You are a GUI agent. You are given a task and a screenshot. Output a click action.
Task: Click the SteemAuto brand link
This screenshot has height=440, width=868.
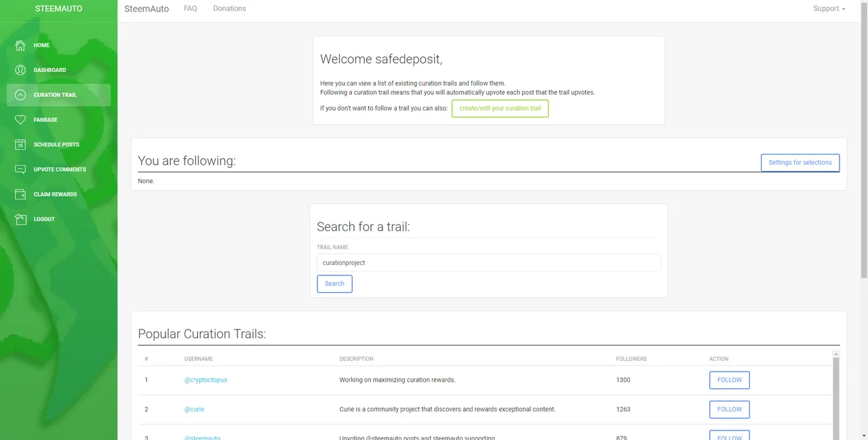pos(146,9)
